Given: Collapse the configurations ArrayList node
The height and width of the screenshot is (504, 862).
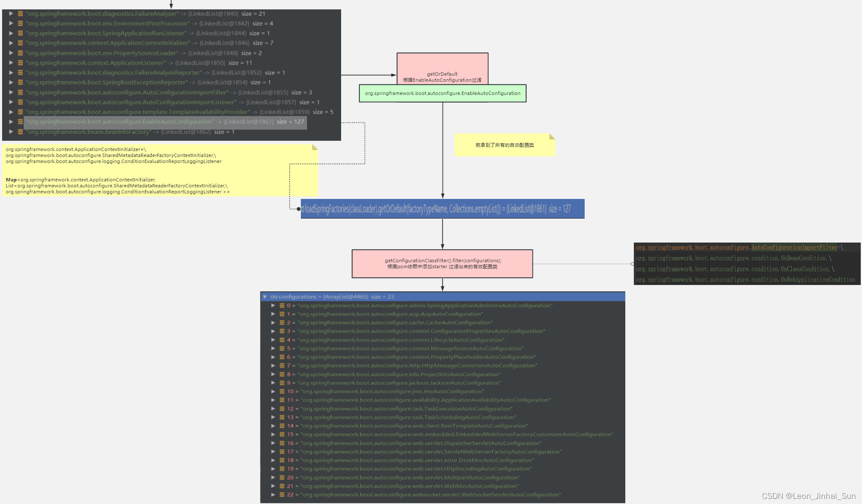Looking at the screenshot, I should [266, 296].
